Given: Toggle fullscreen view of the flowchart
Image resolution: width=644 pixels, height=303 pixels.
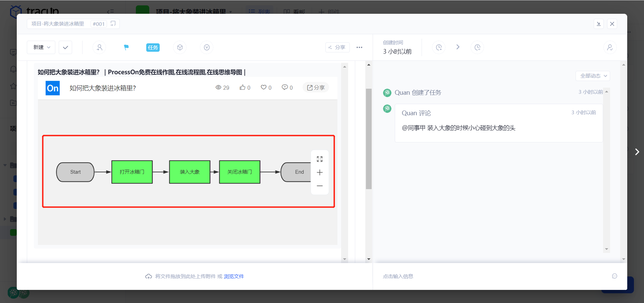Looking at the screenshot, I should pos(320,159).
